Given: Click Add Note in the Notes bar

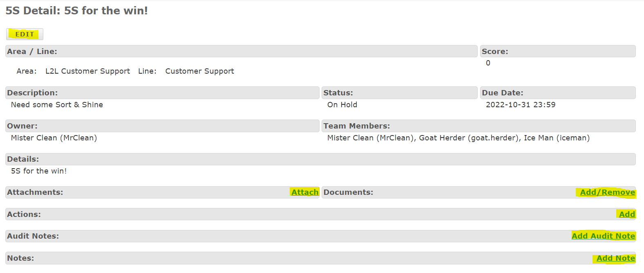Looking at the screenshot, I should click(615, 258).
